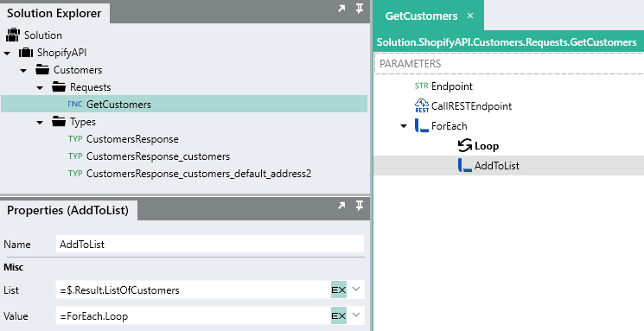Viewport: 644px width, 331px height.
Task: Click the AddToList block icon
Action: pos(464,166)
